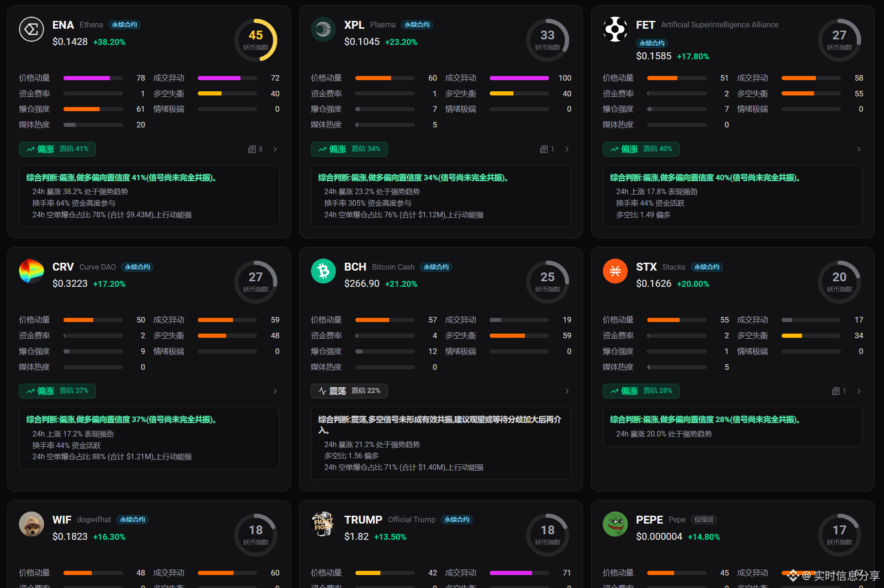Click PEPE spot-only tag
This screenshot has width=884, height=588.
point(704,520)
